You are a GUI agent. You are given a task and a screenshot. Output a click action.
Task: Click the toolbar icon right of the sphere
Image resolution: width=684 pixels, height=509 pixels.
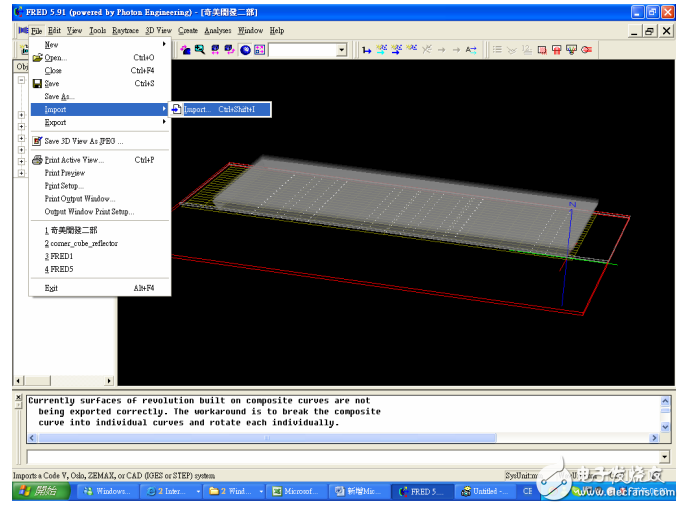click(259, 50)
